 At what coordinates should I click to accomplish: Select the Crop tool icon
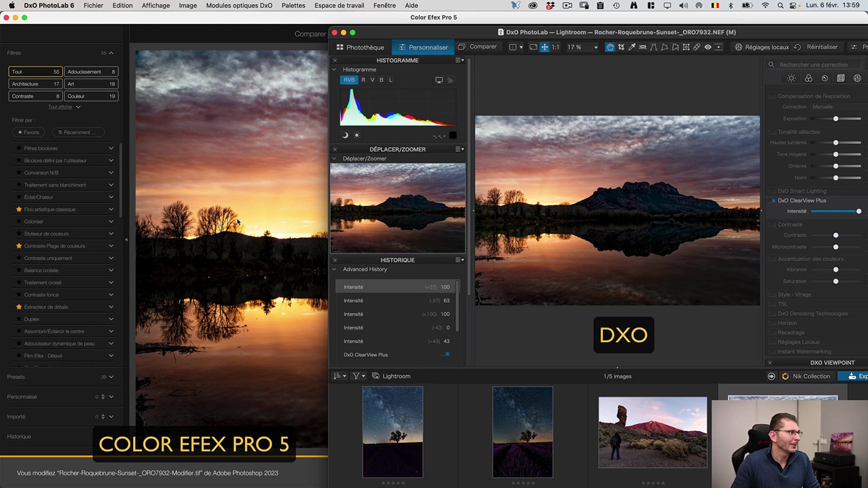click(x=621, y=47)
